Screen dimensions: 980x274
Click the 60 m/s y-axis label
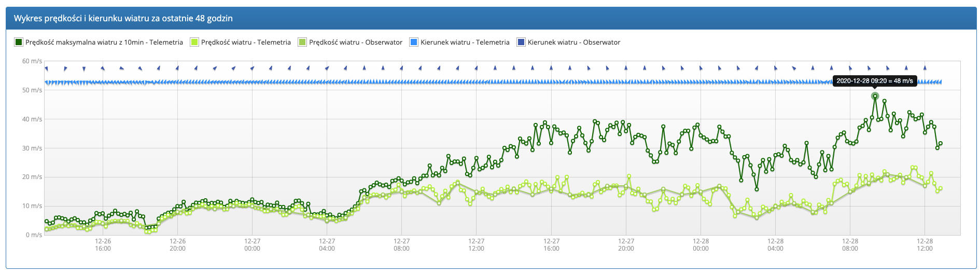click(32, 61)
